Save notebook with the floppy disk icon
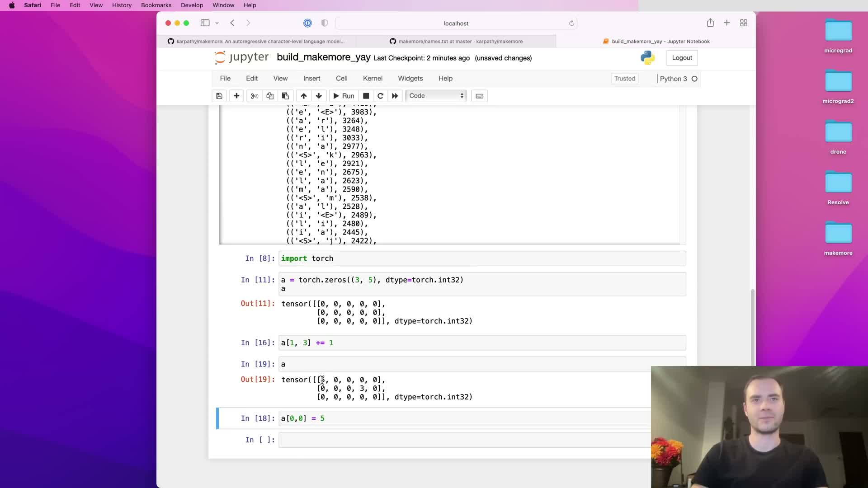The height and width of the screenshot is (488, 868). tap(219, 96)
